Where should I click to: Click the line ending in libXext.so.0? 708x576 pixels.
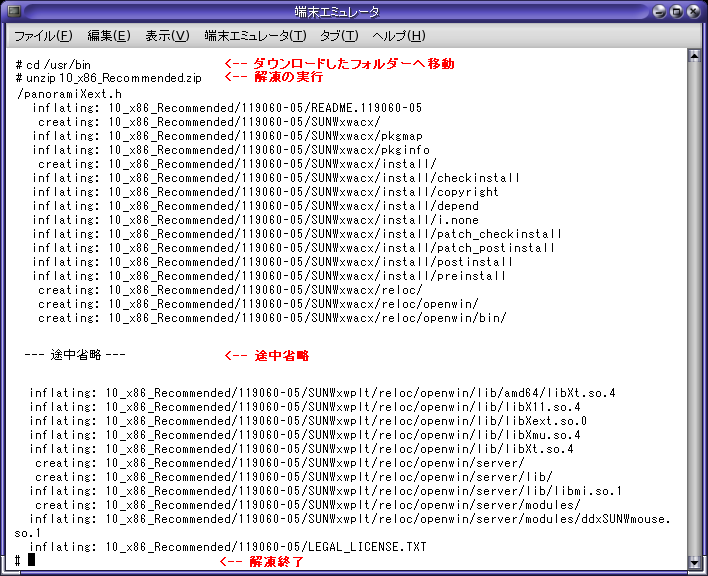[308, 421]
